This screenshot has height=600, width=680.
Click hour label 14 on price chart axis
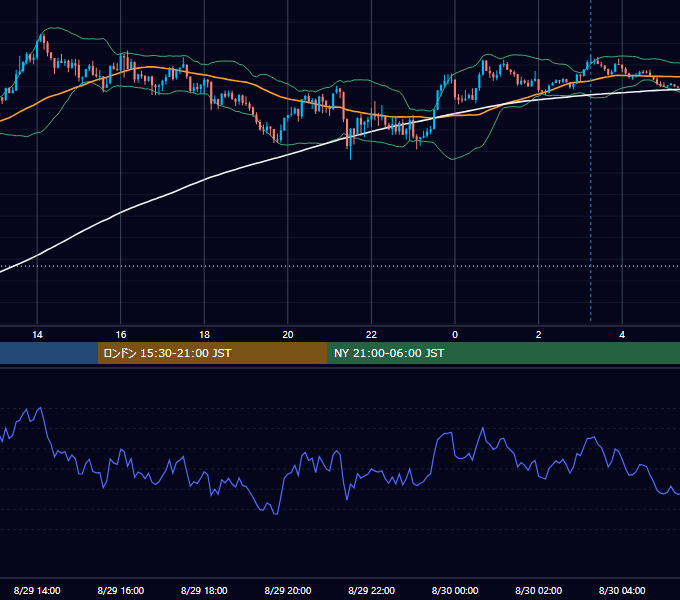[x=37, y=335]
